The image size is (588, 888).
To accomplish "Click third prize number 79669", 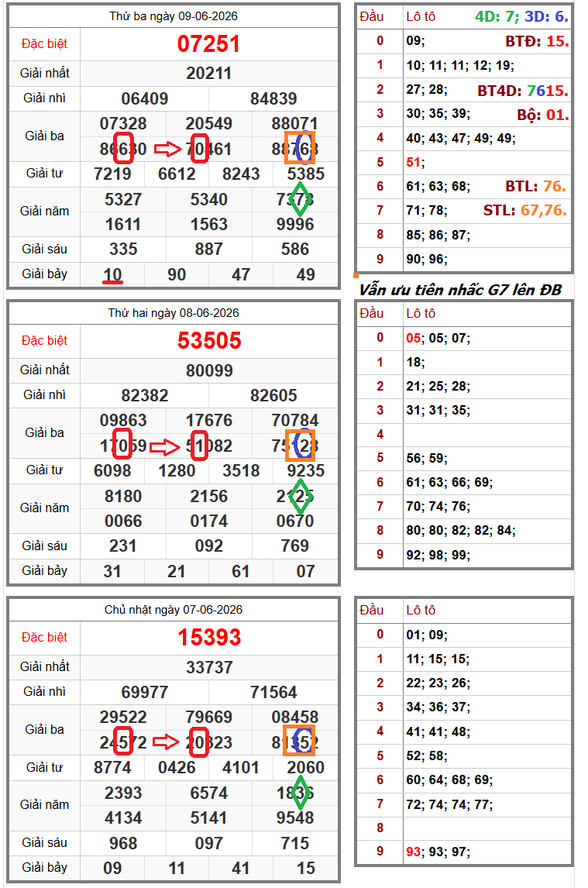I will point(209,717).
